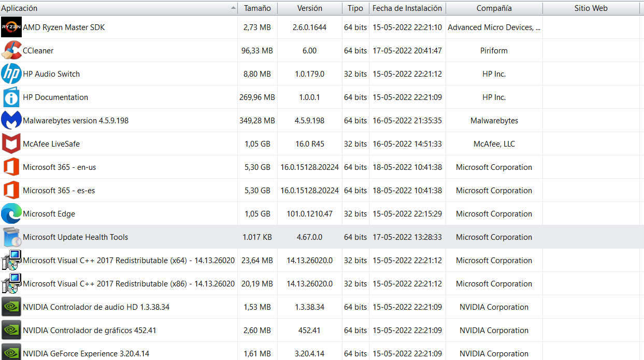This screenshot has height=360, width=644.
Task: Sort by the Sitio Web column header
Action: [591, 8]
